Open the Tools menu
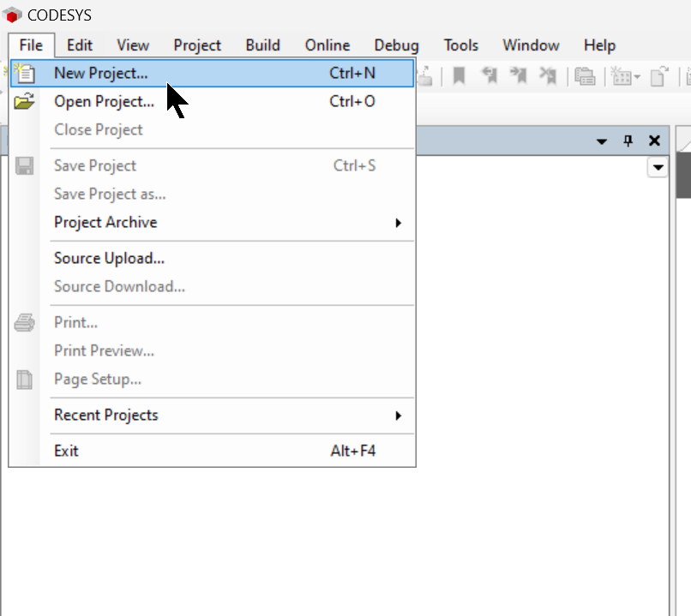 [460, 45]
